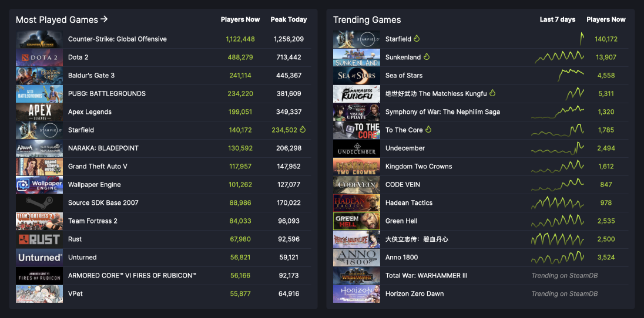Viewport: 644px width, 318px height.
Task: Click the fire icon next to Starfield in Trending Games
Action: point(417,39)
